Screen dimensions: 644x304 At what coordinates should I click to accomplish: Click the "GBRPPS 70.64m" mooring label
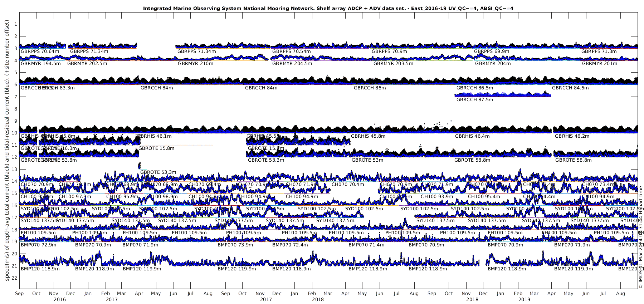tap(40, 52)
